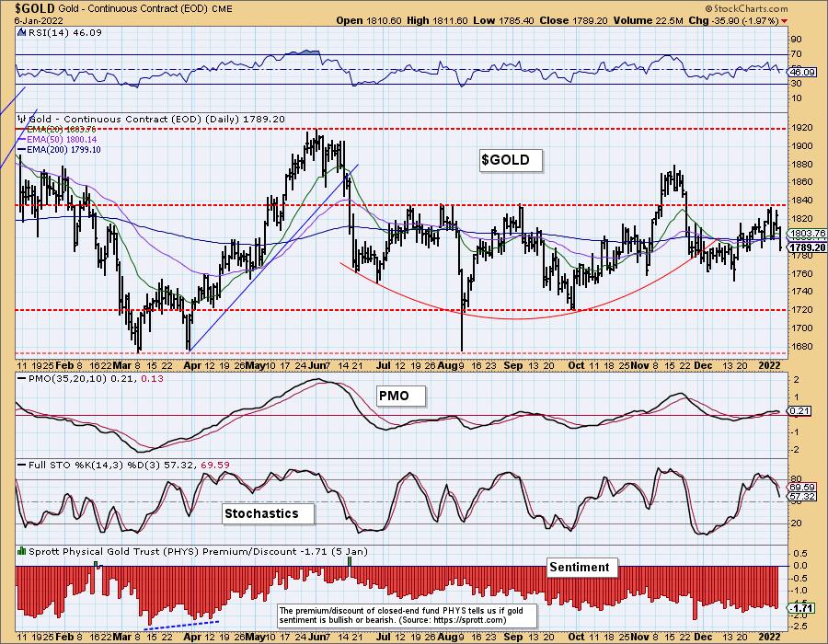Image resolution: width=828 pixels, height=644 pixels.
Task: Click the 80 level label on stochastics axis
Action: pos(797,479)
